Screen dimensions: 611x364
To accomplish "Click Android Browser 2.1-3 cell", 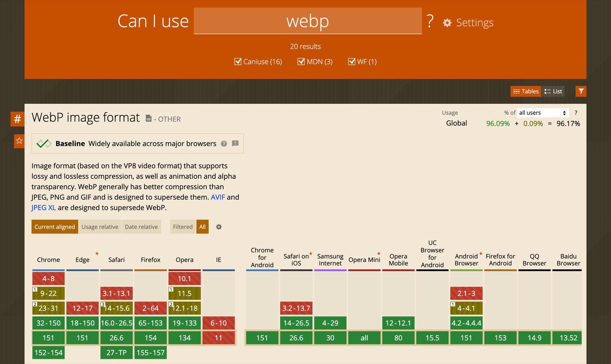I will tap(466, 293).
